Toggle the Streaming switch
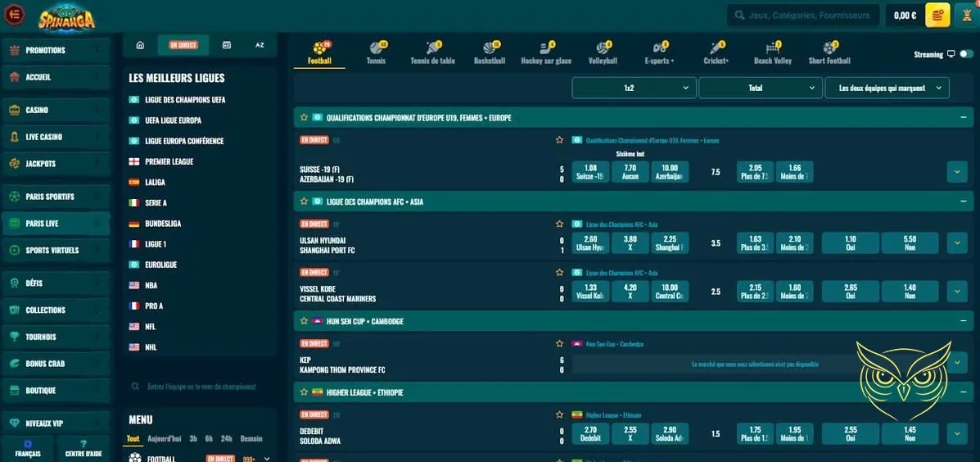 [966, 54]
